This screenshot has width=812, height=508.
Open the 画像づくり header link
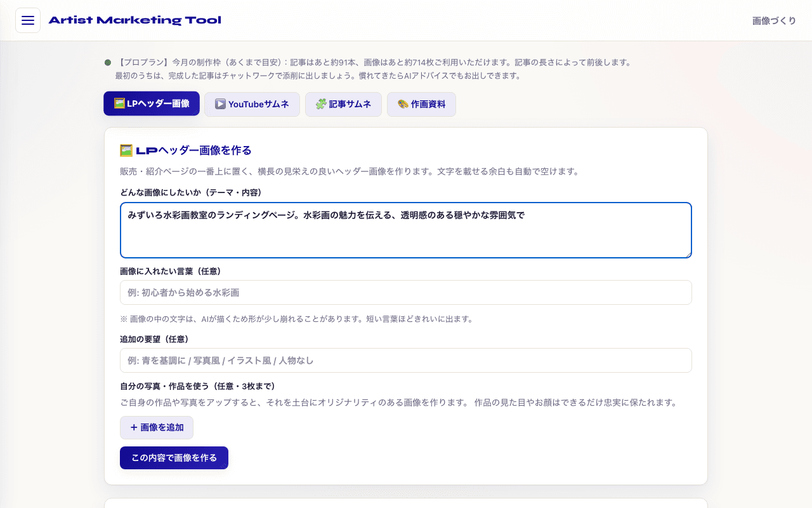774,20
